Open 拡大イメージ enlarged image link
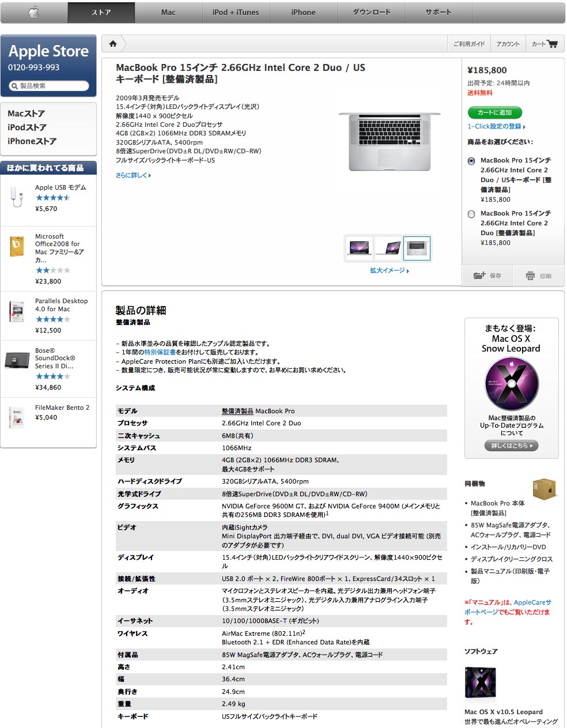The width and height of the screenshot is (567, 728). pos(390,270)
